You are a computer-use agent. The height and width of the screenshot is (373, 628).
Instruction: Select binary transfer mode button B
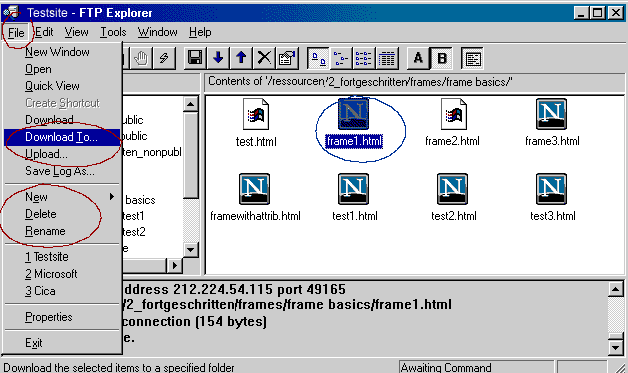[x=441, y=58]
